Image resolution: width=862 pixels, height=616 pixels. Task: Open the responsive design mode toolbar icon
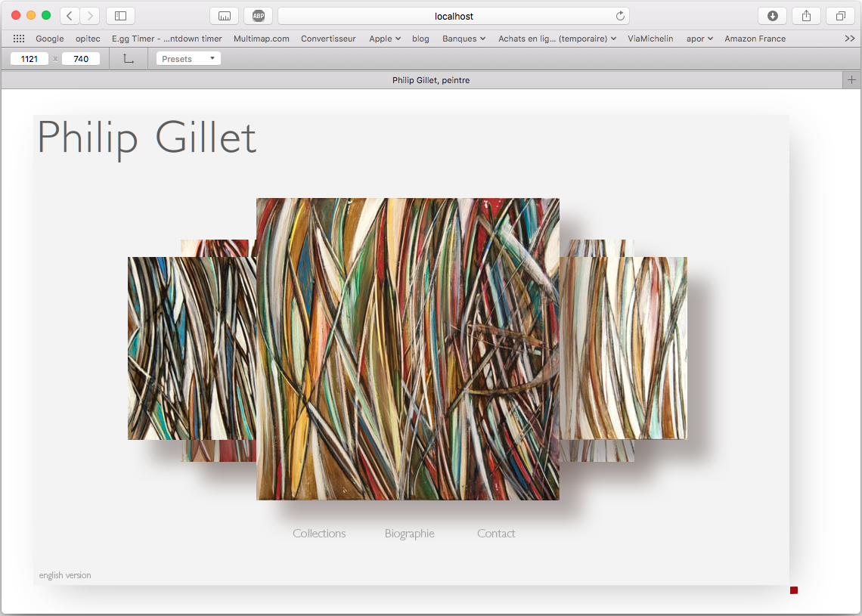click(225, 16)
